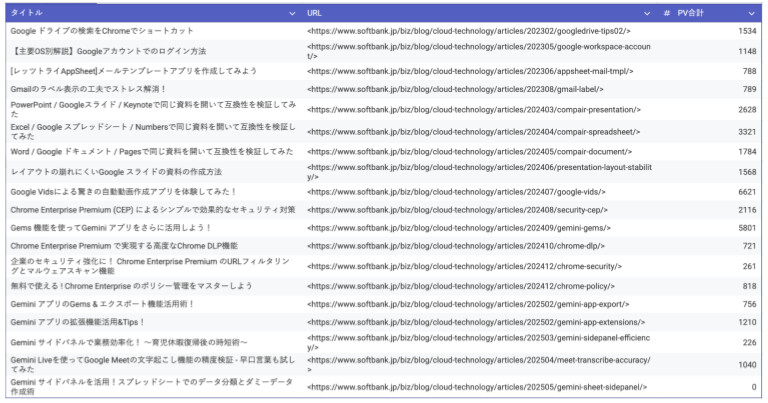
Task: Click PV value 789
Action: pos(749,89)
